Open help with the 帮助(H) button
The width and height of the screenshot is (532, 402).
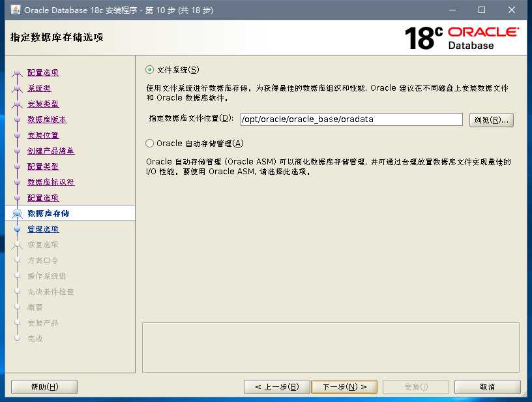tap(44, 387)
